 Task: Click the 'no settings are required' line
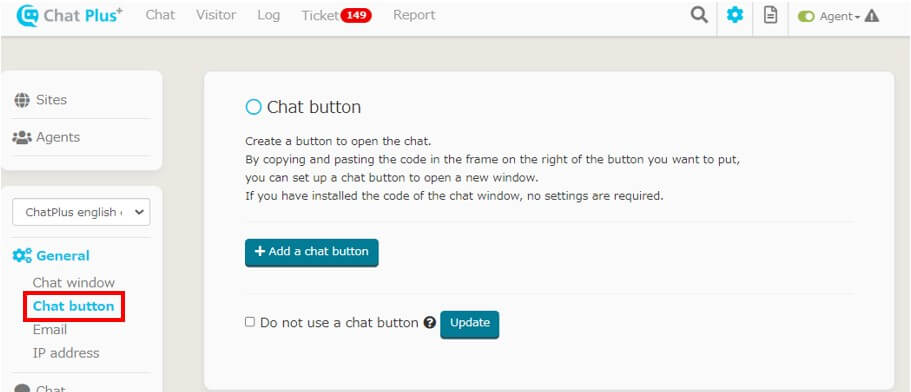click(x=454, y=196)
